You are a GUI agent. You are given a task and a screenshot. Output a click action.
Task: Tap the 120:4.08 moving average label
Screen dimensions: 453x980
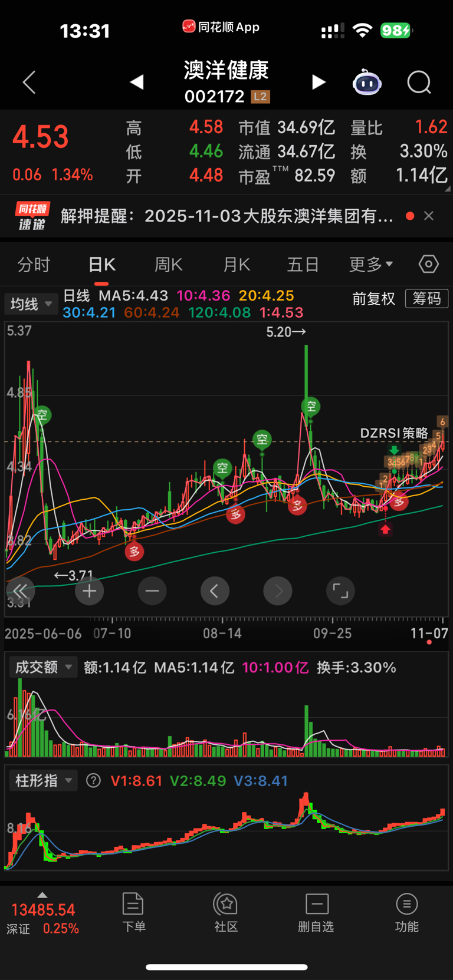219,312
